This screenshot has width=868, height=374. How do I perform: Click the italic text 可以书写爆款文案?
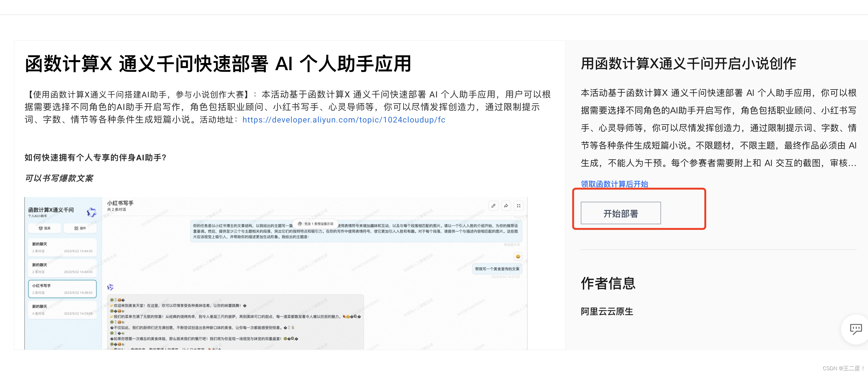(59, 178)
